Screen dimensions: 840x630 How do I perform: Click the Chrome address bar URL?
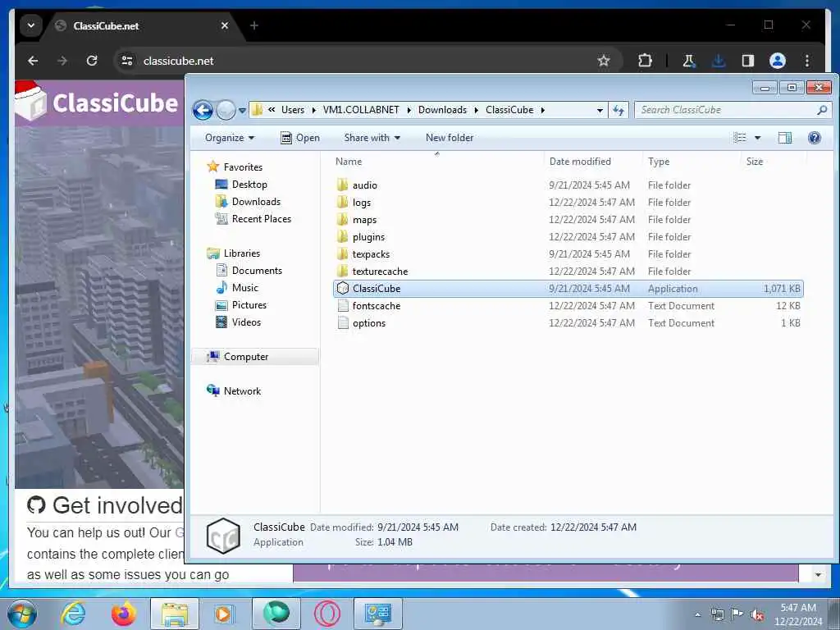coord(178,61)
